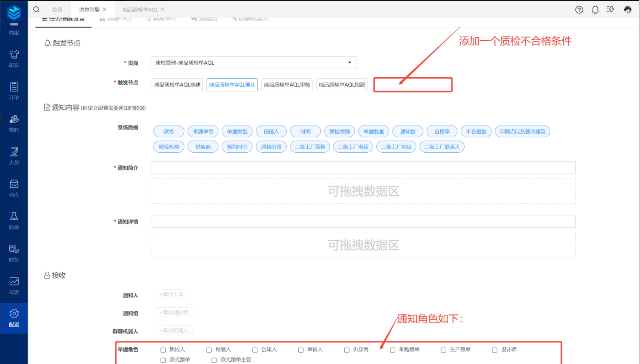Check the 质检人 role checkbox
This screenshot has width=640, height=364.
[163, 350]
